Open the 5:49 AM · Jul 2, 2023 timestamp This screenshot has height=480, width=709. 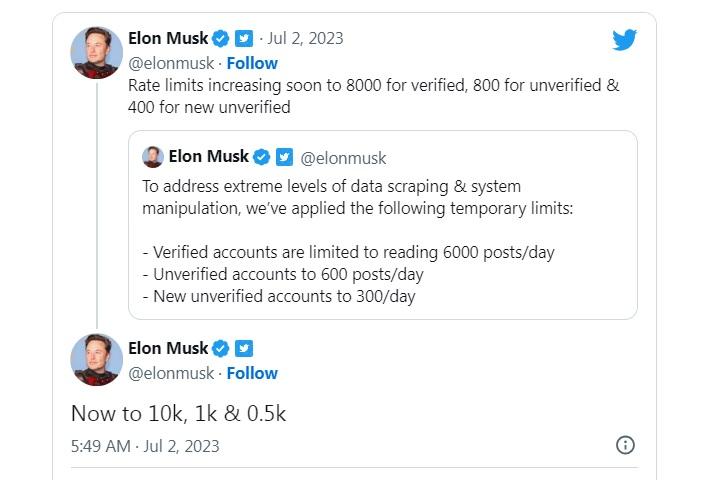[x=145, y=446]
